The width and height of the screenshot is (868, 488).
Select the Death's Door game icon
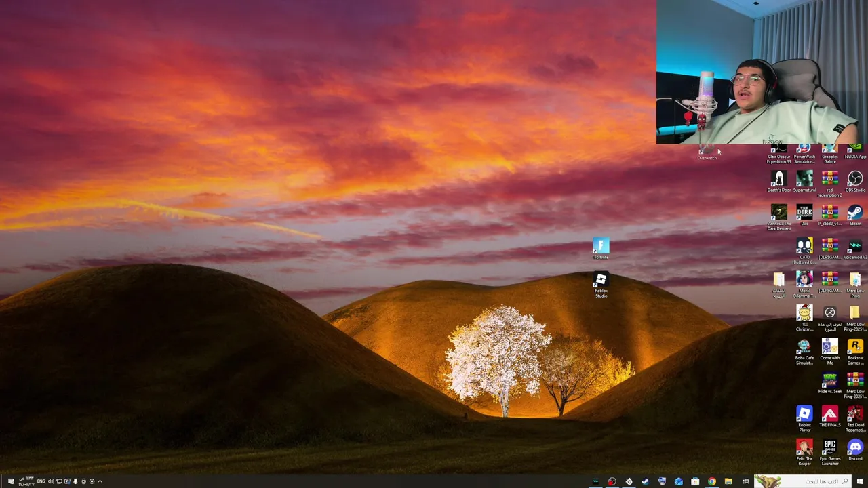[779, 182]
